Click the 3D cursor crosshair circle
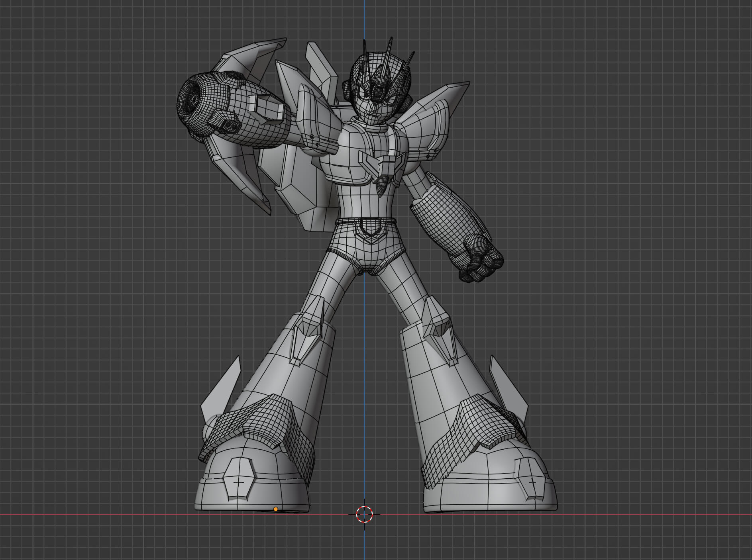 click(x=364, y=514)
